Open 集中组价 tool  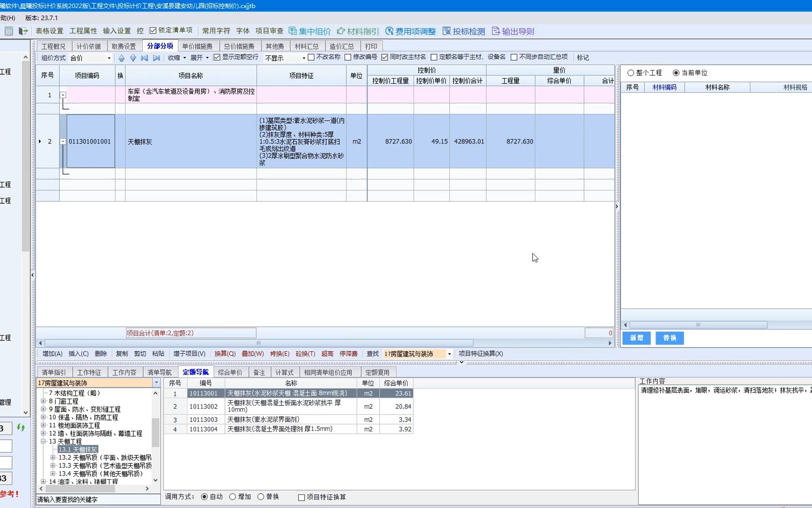(x=310, y=31)
